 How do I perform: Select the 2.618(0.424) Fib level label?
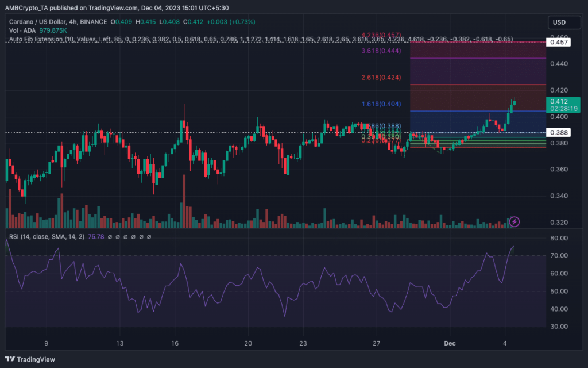(381, 77)
